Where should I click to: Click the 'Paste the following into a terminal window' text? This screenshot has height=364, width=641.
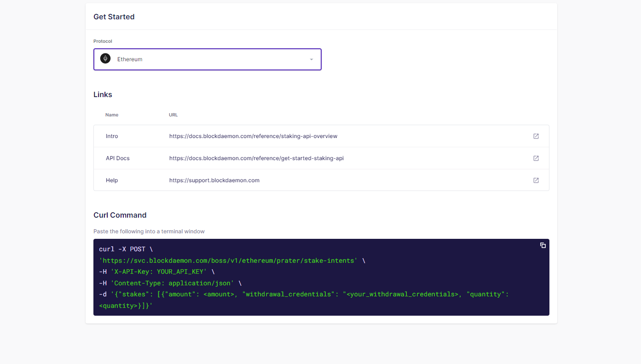click(x=149, y=231)
